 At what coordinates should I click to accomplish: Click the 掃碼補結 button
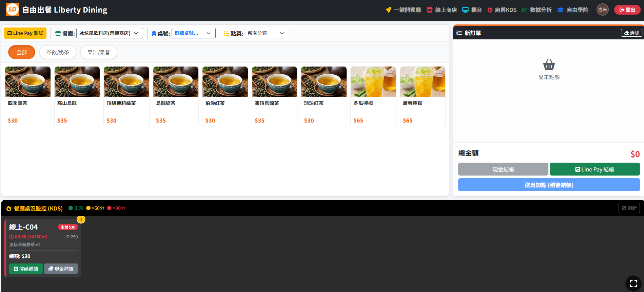[26, 269]
